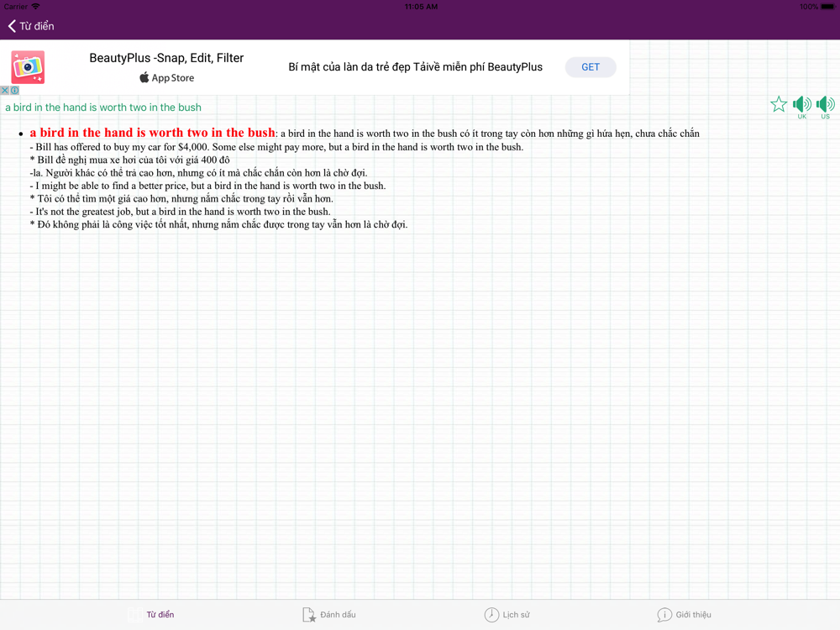Tap line 'Bill đề nghị mua xe hơi'
This screenshot has width=840, height=630.
129,160
